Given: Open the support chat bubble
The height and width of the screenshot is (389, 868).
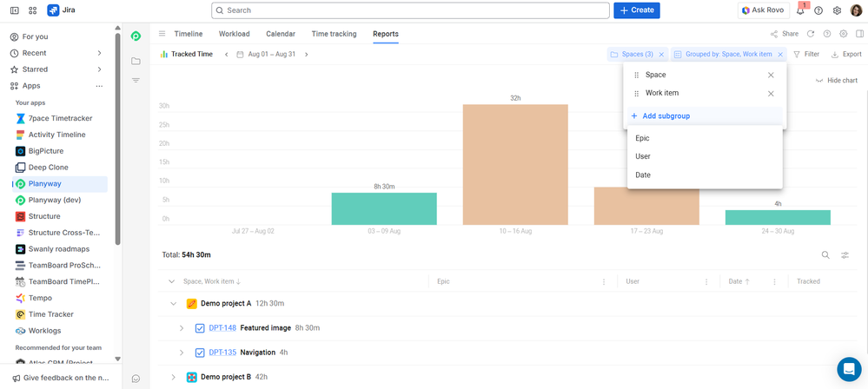Looking at the screenshot, I should click(849, 369).
